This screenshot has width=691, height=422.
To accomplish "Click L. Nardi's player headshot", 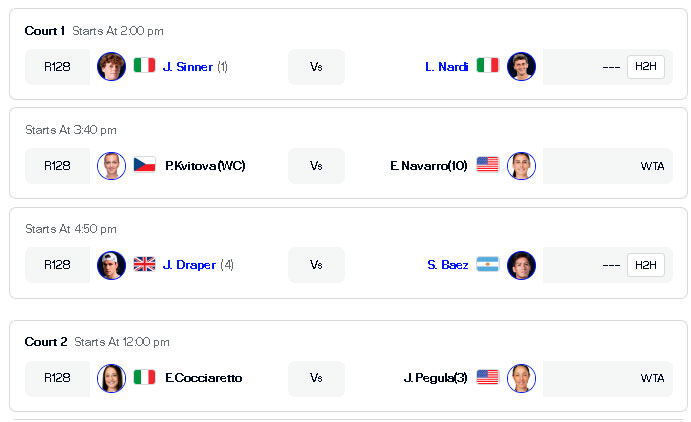I will click(521, 67).
